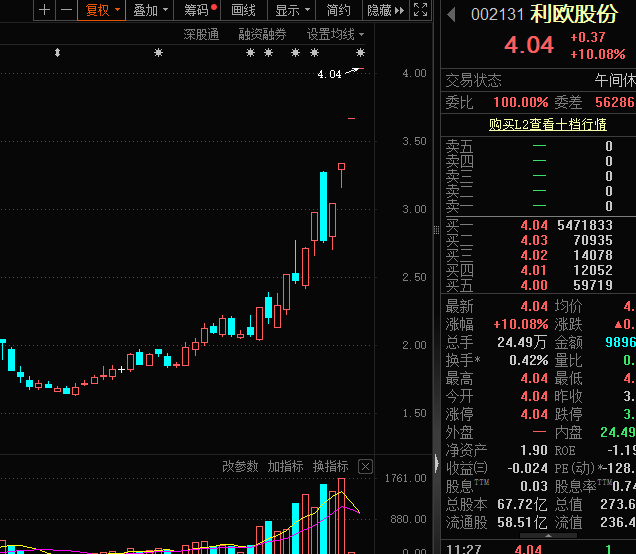Click the back triangle beside stock code 002131

[x=451, y=15]
